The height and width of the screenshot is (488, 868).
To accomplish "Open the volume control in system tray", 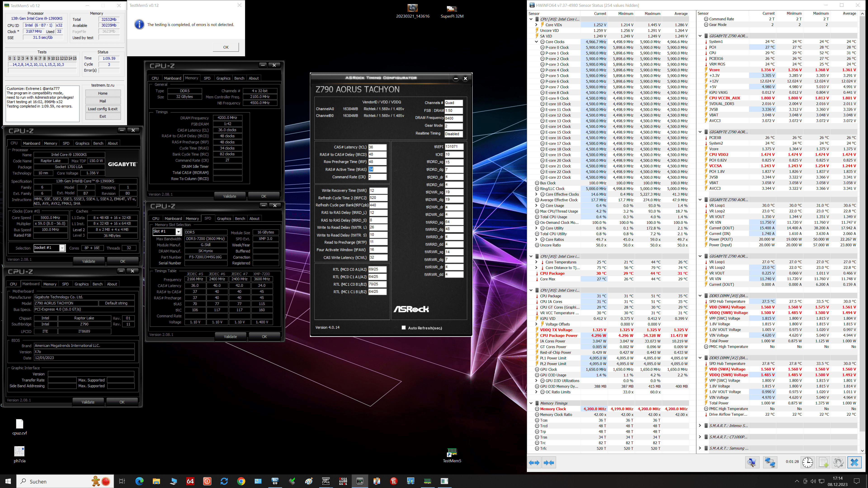I will [x=813, y=481].
